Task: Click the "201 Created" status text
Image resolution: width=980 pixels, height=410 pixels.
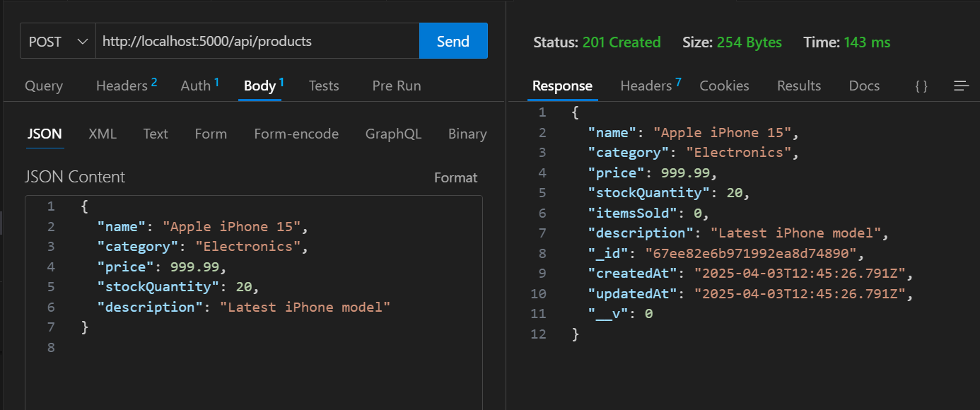Action: (x=622, y=42)
